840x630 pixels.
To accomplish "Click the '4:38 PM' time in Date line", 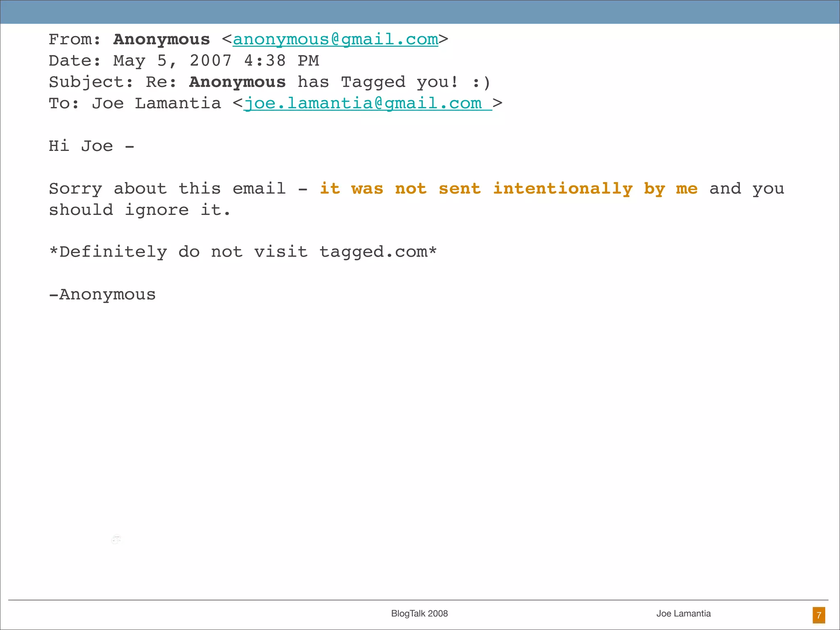I will (281, 61).
